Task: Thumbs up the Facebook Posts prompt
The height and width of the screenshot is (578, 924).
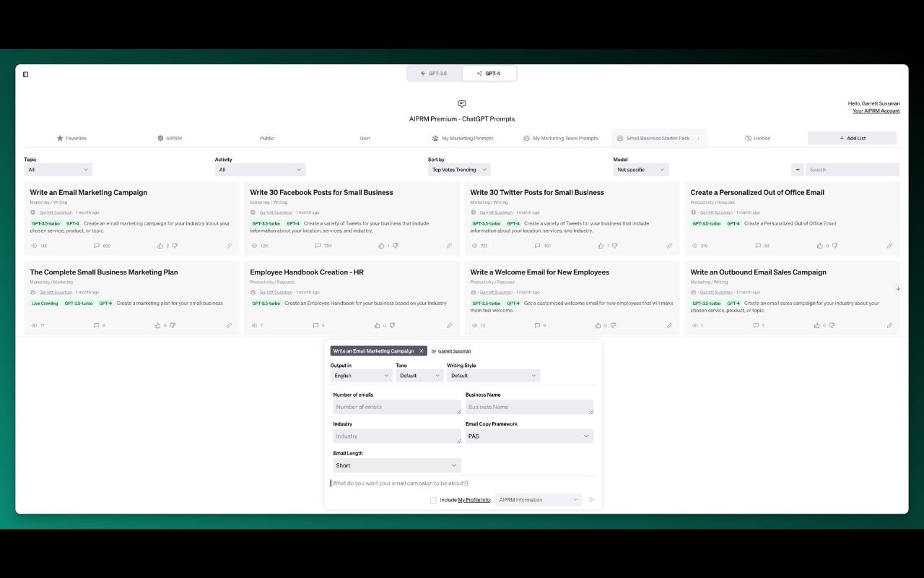Action: click(x=381, y=246)
